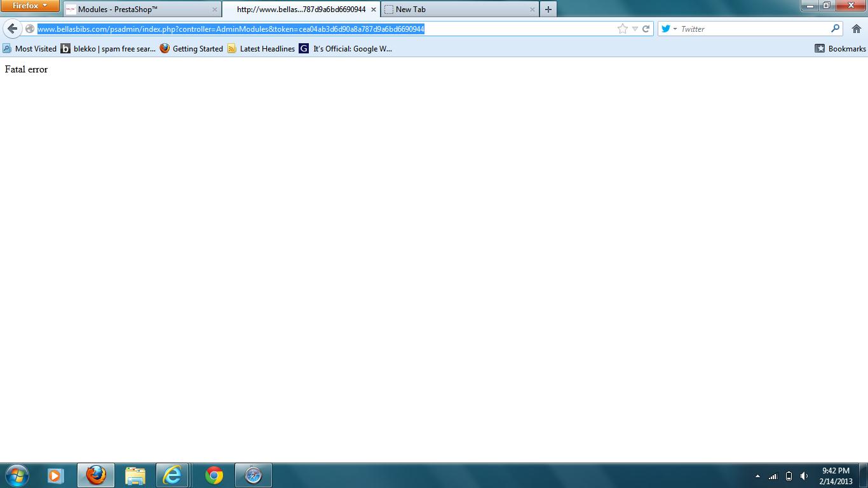Select the bellasbibs error page tab
This screenshot has height=488, width=868.
click(301, 10)
